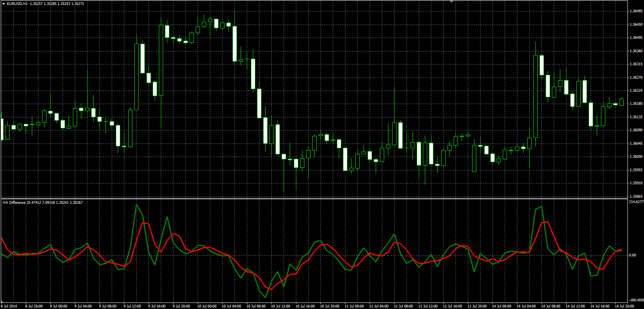Click the 1.36225 price scale label
Viewport: 644px width, 309px height.
(636, 91)
